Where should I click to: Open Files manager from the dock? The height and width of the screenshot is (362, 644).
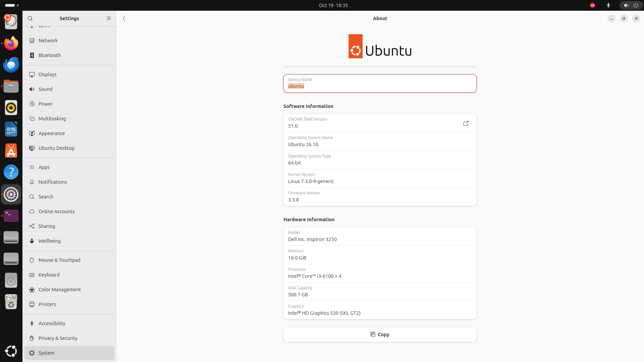coord(11,86)
